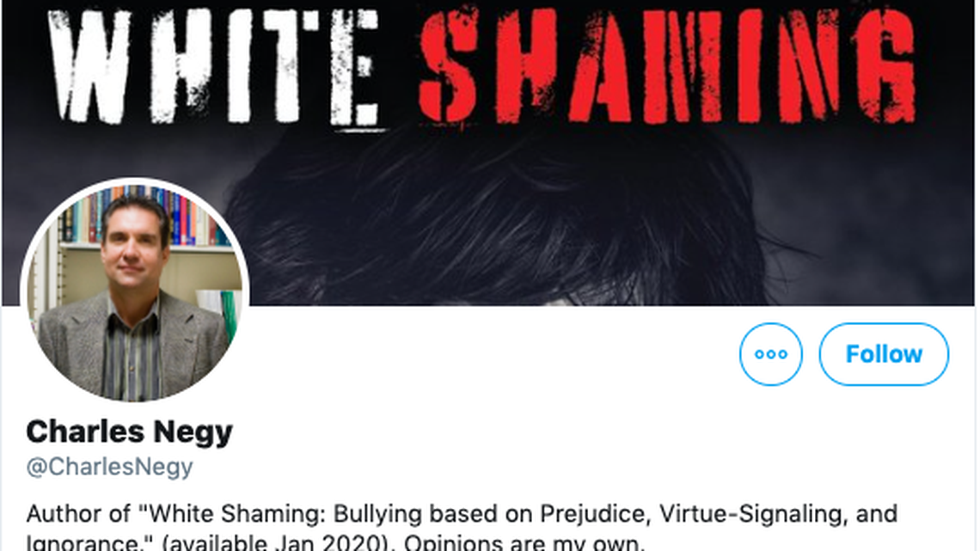The width and height of the screenshot is (980, 551).
Task: Click the white word WHITE in banner
Action: point(214,65)
